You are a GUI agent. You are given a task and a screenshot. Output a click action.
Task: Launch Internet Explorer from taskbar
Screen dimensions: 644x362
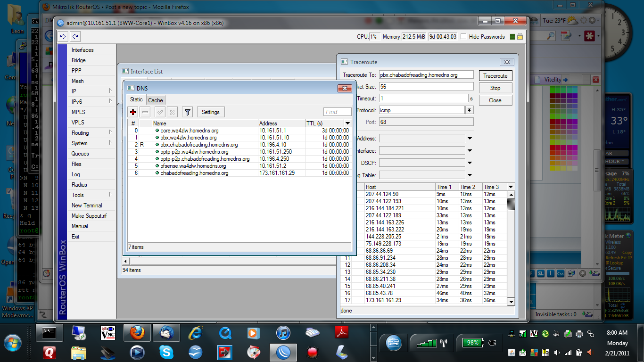coord(195,333)
